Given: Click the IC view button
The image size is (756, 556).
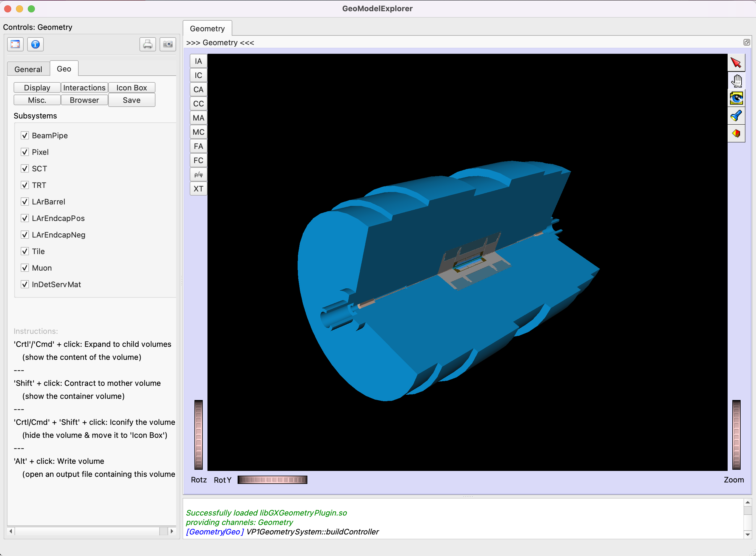Looking at the screenshot, I should [x=198, y=75].
